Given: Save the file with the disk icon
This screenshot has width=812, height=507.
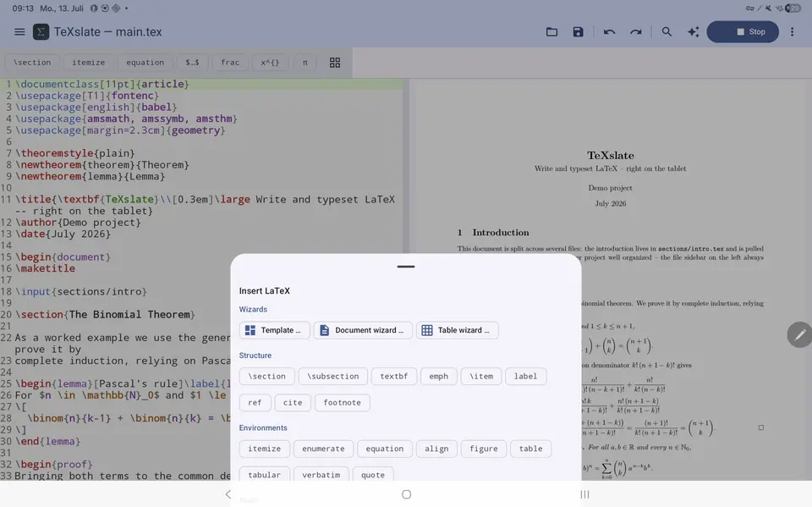Looking at the screenshot, I should (578, 31).
